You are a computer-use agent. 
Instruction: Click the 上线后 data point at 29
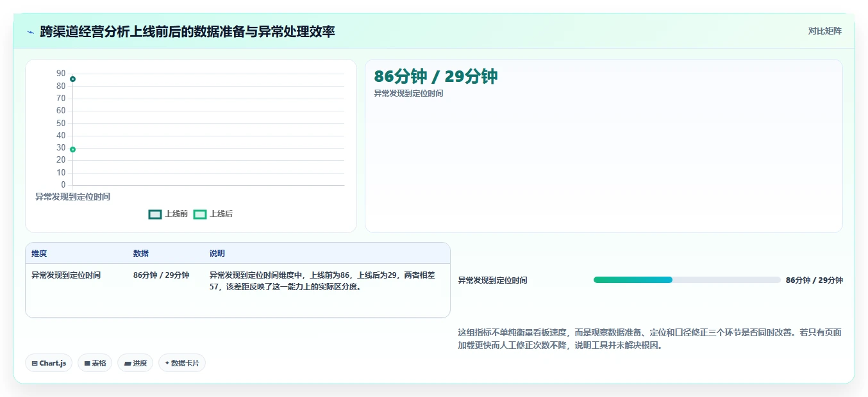[x=73, y=149]
